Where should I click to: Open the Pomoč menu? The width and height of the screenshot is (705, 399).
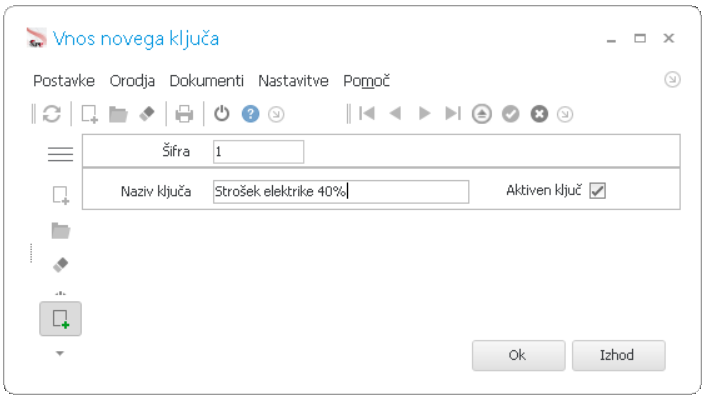(366, 81)
